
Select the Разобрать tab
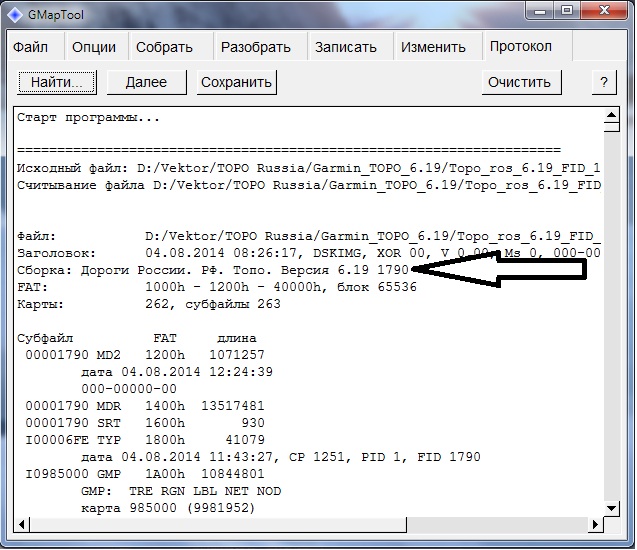[x=256, y=47]
